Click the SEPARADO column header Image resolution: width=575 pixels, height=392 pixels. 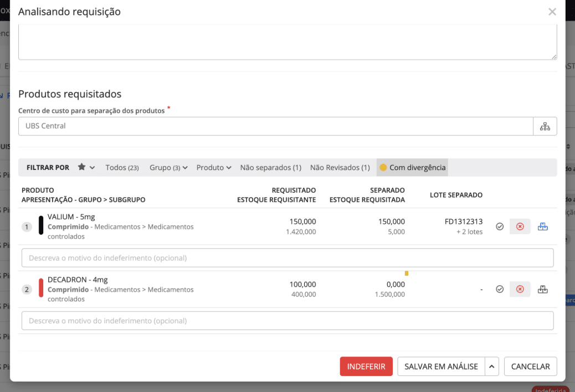click(x=387, y=190)
